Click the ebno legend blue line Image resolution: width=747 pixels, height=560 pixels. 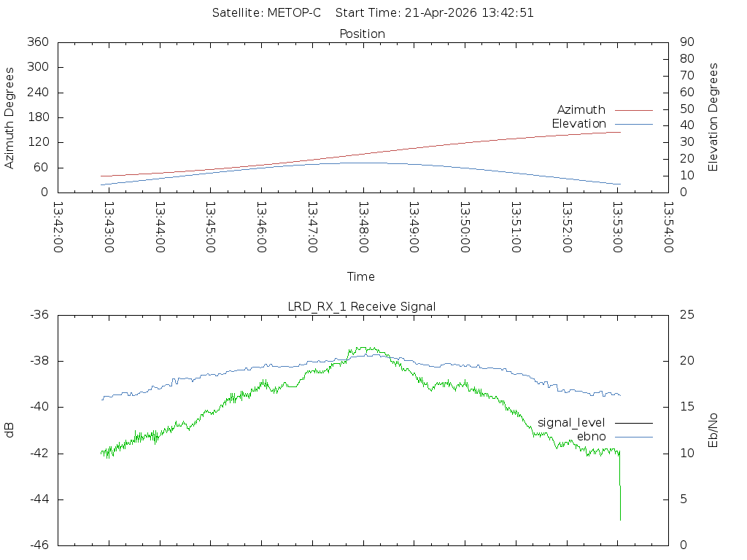tap(634, 437)
